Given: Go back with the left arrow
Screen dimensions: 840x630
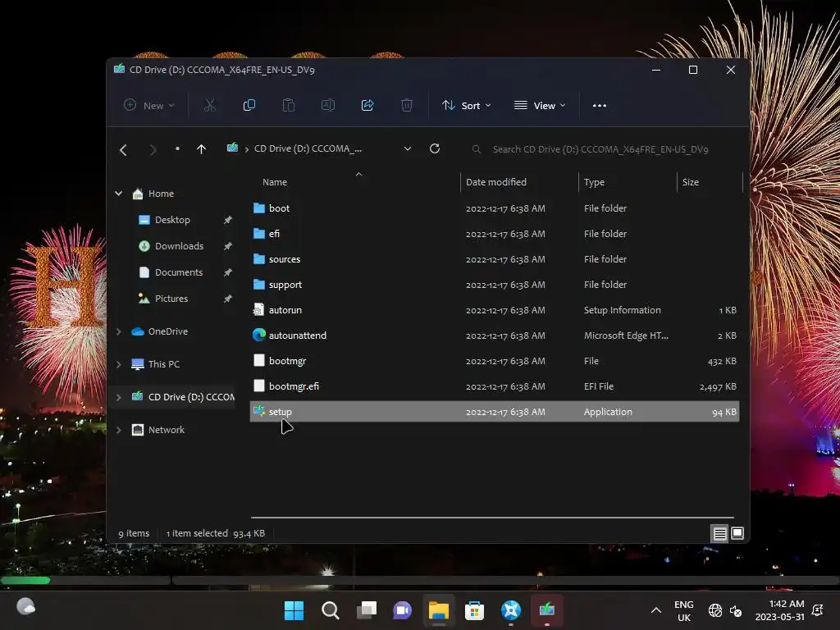Looking at the screenshot, I should tap(123, 149).
